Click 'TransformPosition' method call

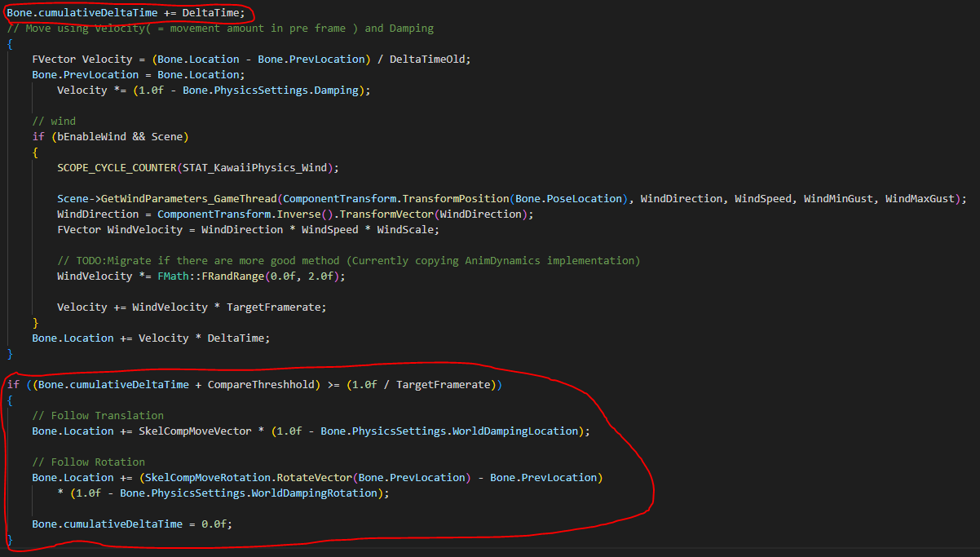click(456, 198)
